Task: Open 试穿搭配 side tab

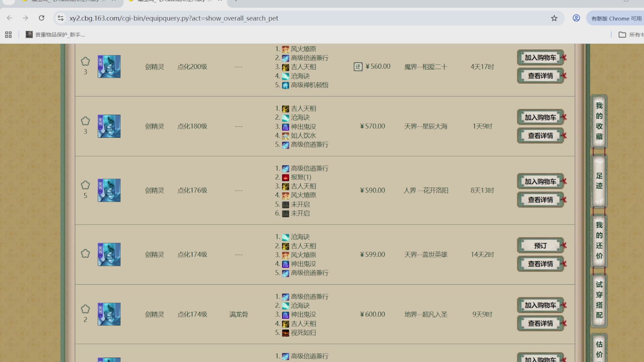Action: 599,300
